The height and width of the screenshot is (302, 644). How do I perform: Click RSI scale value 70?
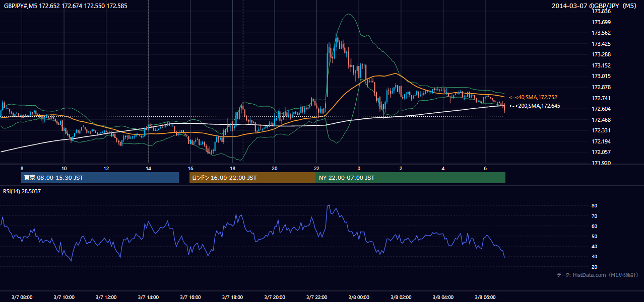click(x=595, y=216)
